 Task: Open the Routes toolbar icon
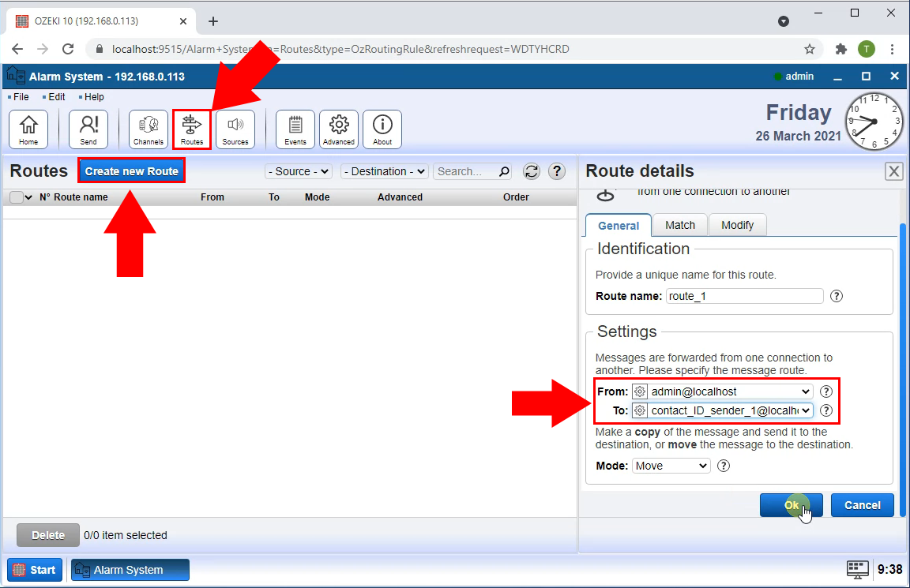(x=191, y=129)
